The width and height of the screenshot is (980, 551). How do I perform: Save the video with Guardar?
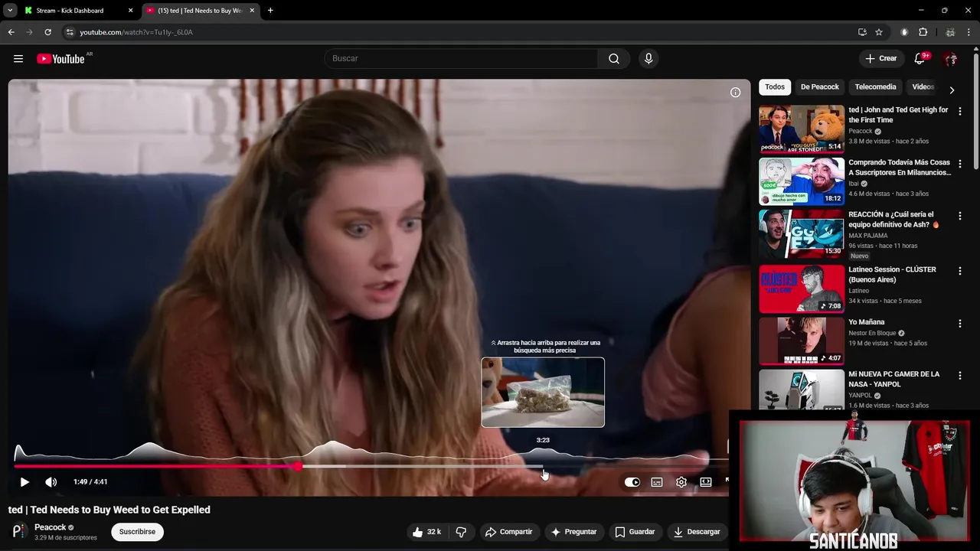coord(635,532)
